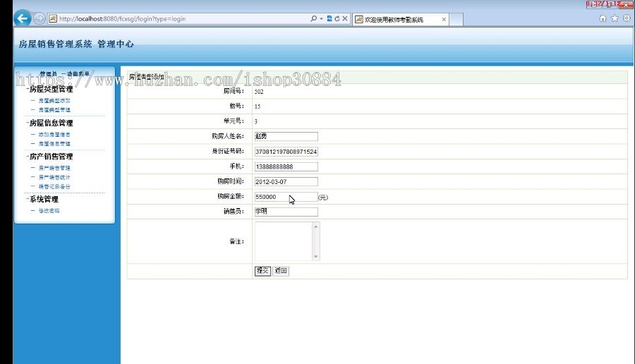Collapse 系统管理 menu section
The width and height of the screenshot is (635, 364).
(43, 199)
